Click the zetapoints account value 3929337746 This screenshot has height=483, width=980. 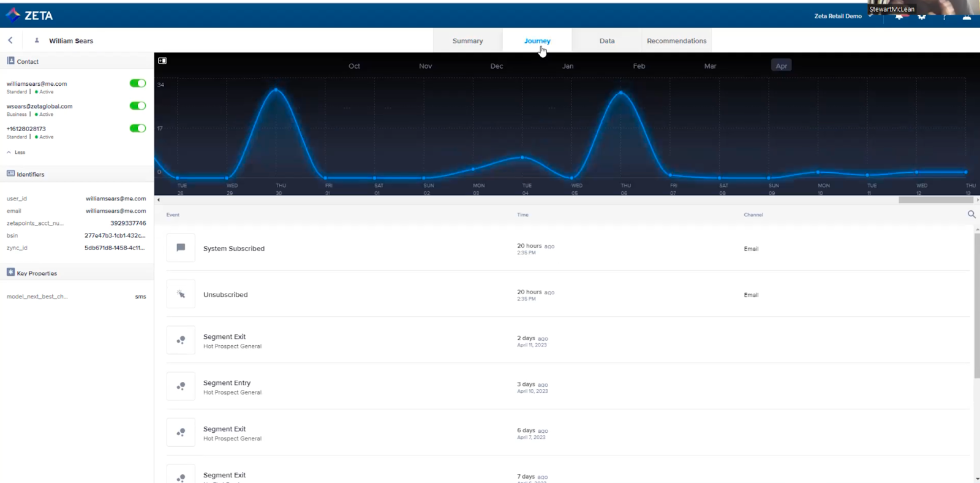point(128,223)
